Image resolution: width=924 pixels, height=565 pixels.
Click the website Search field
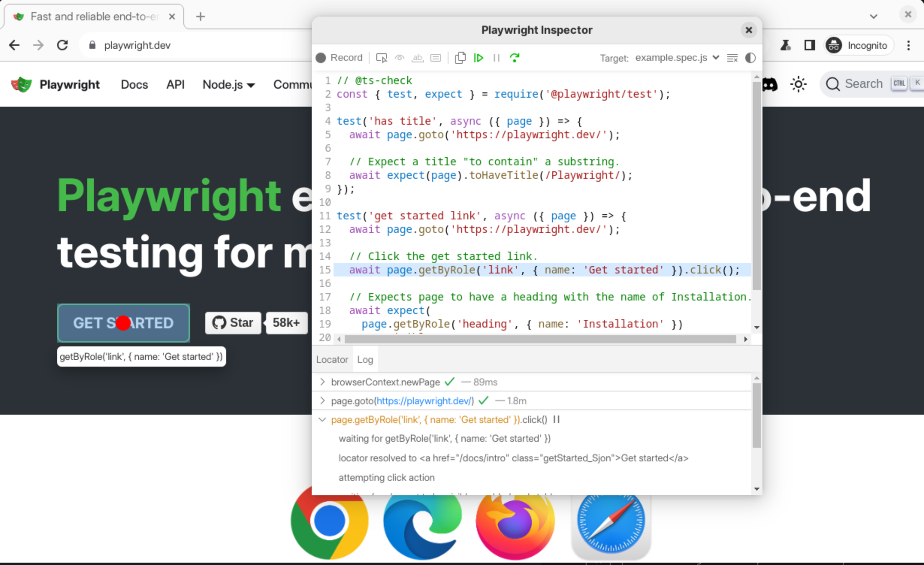point(864,84)
